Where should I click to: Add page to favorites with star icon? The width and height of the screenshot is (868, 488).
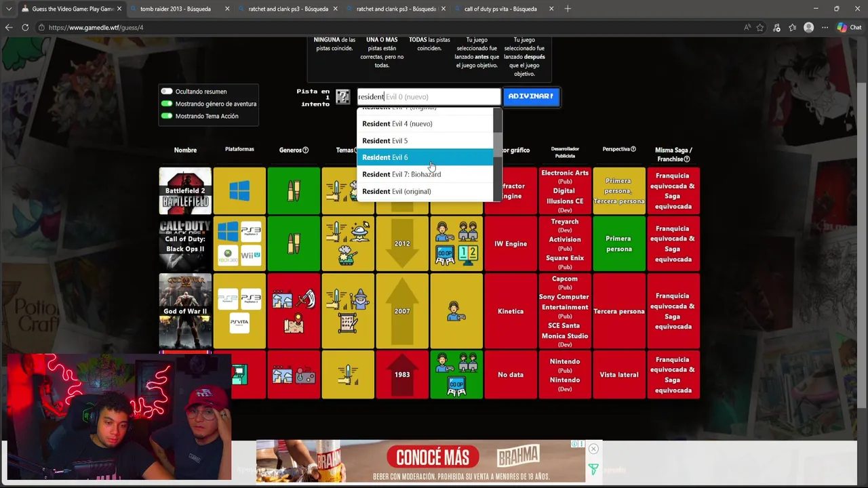point(760,27)
